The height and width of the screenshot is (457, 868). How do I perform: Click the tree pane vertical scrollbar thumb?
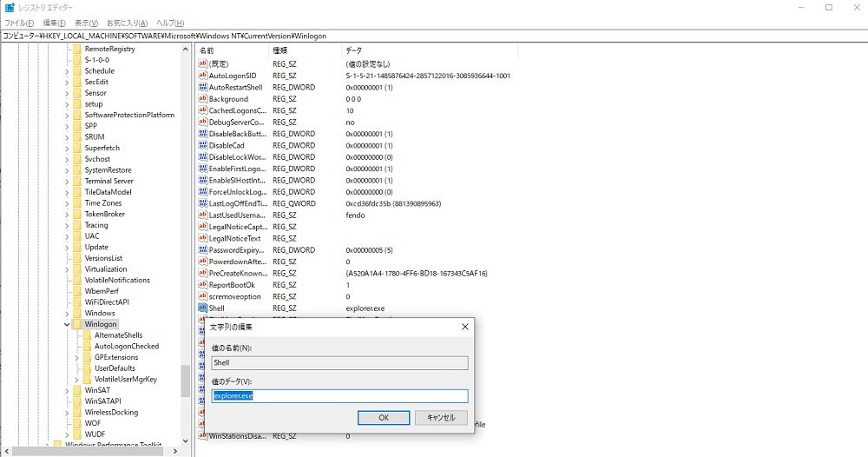185,380
